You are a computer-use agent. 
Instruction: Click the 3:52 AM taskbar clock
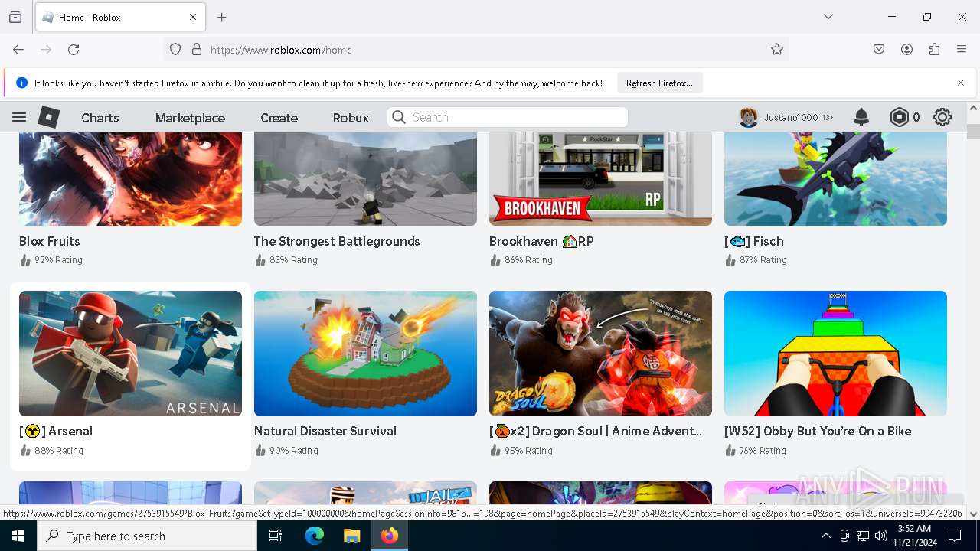[914, 536]
